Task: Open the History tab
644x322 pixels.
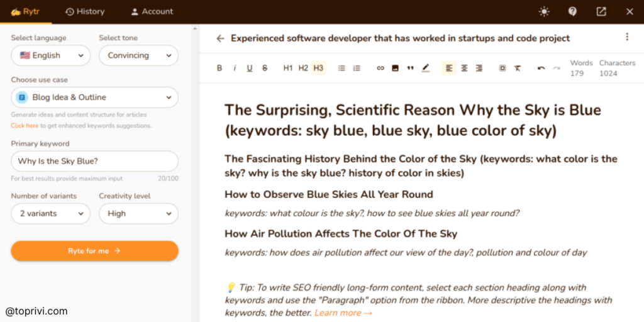Action: [85, 11]
